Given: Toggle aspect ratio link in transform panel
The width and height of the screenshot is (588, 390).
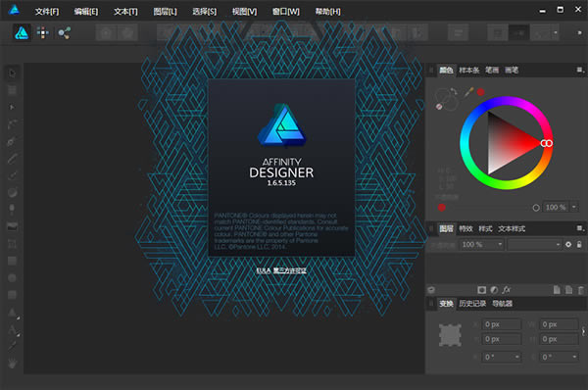Looking at the screenshot, I should coord(583,331).
